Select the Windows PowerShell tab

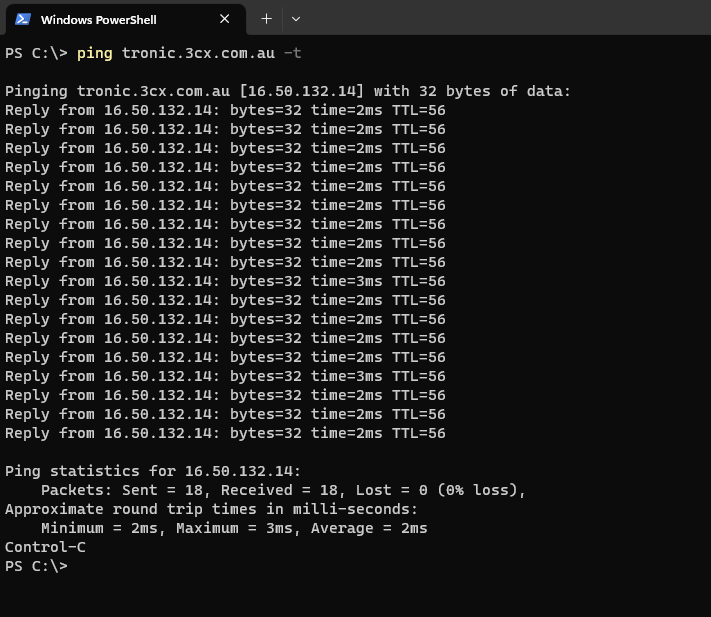(112, 19)
